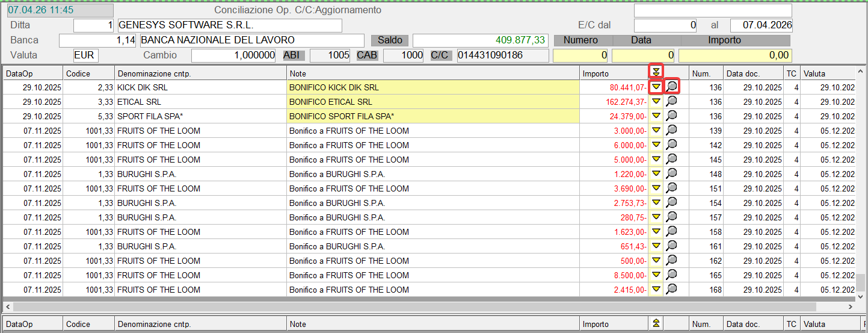Sort by the Importo column header

(x=612, y=73)
